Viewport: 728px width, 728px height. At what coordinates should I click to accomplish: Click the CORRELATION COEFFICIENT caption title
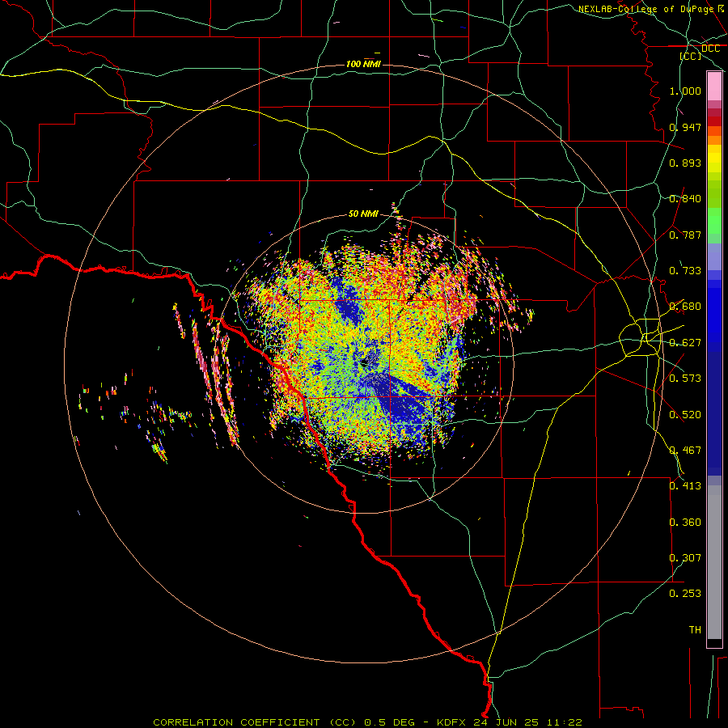click(236, 722)
